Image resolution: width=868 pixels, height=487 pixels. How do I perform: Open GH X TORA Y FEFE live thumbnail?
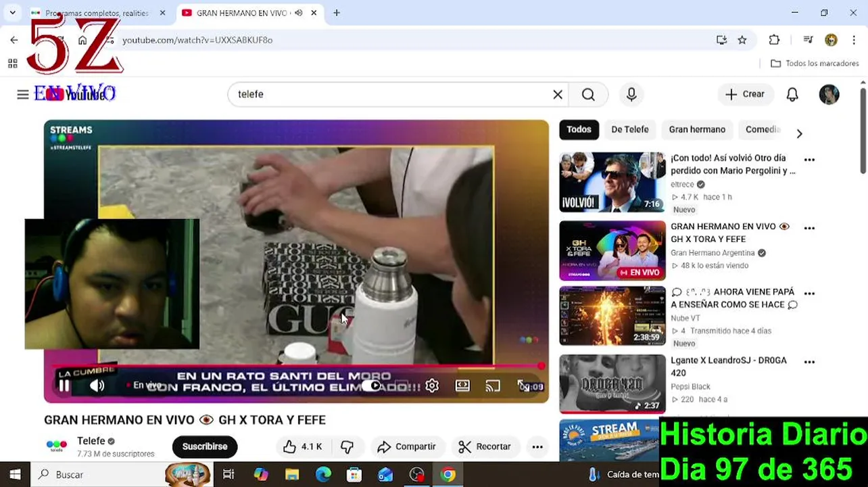click(612, 250)
